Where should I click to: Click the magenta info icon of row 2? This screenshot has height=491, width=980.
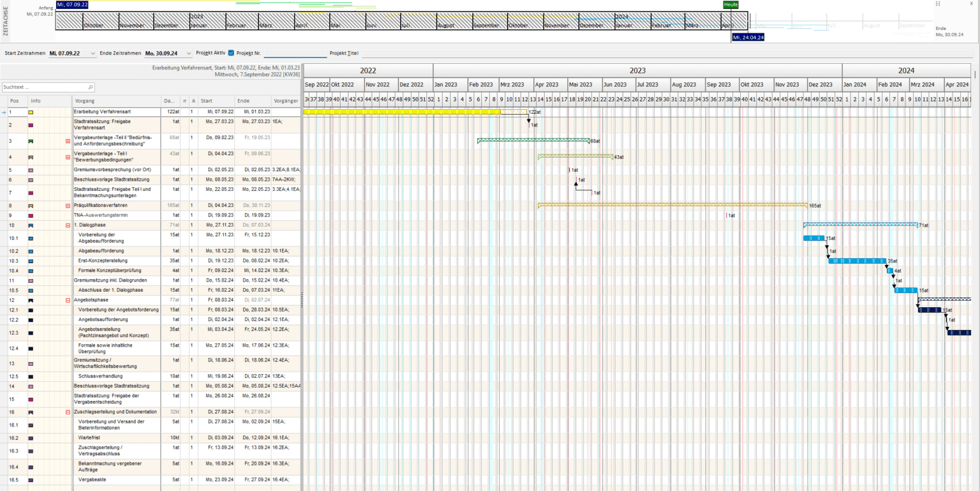[31, 125]
